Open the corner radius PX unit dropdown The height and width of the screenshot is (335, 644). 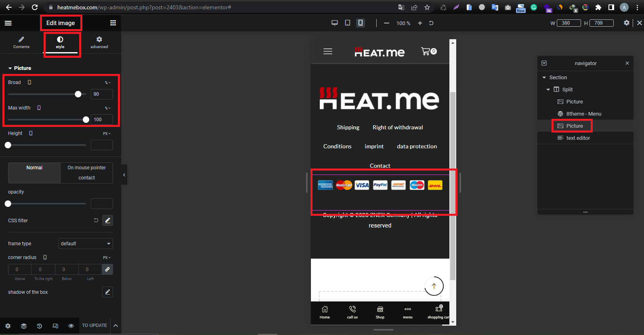(107, 258)
